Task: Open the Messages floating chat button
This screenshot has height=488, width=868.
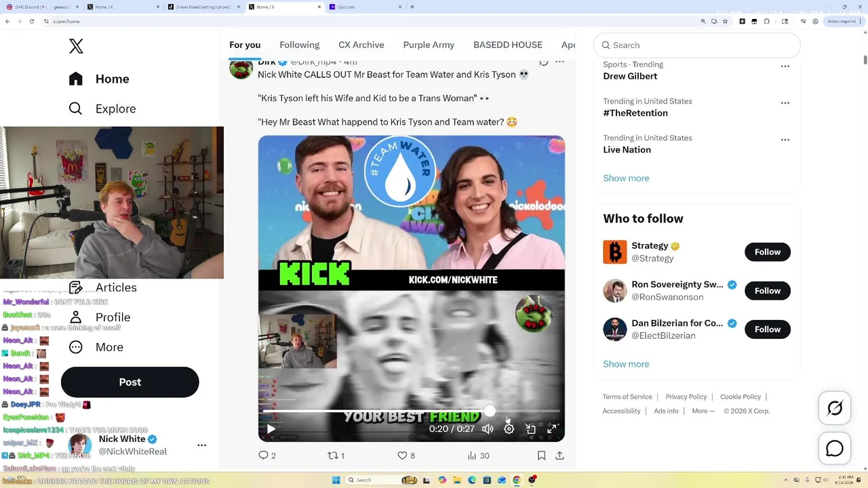Action: [835, 449]
